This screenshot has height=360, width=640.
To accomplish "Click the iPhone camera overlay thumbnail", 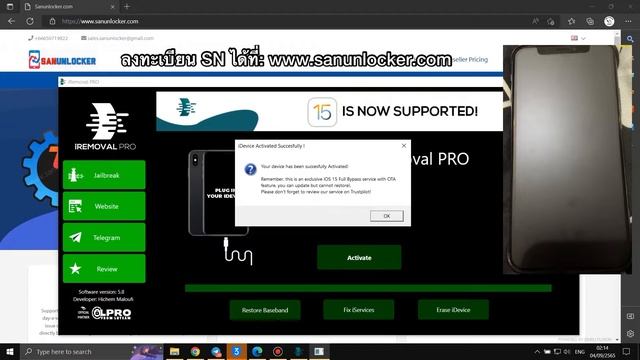I will click(567, 159).
